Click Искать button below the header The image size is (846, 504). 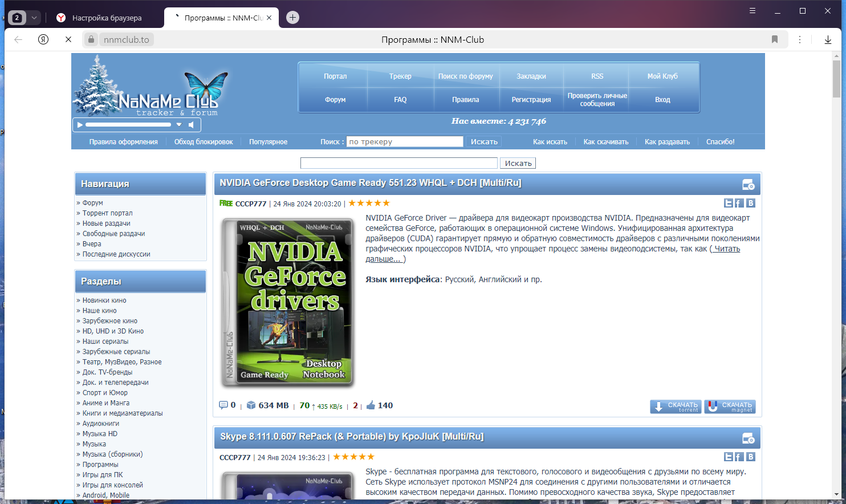coord(518,163)
